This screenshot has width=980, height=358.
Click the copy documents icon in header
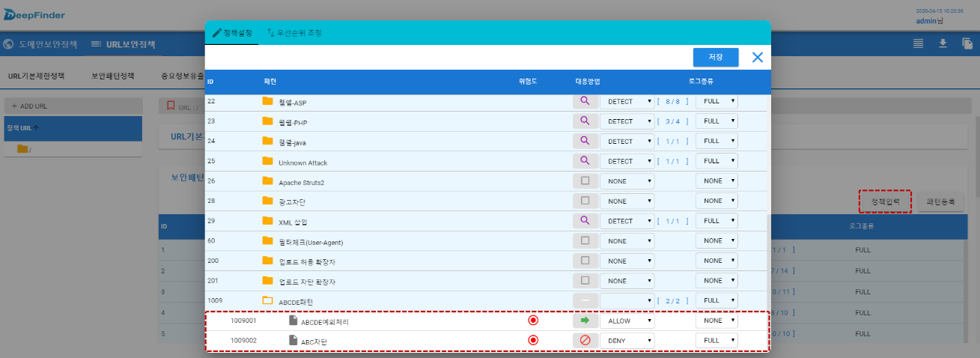[x=967, y=43]
